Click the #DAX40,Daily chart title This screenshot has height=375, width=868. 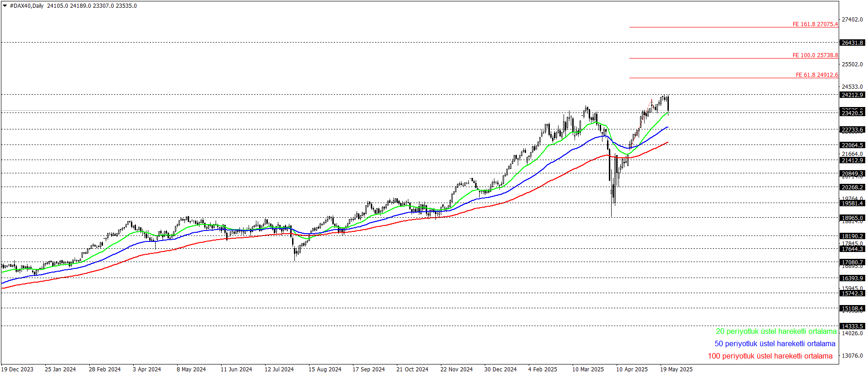click(27, 6)
